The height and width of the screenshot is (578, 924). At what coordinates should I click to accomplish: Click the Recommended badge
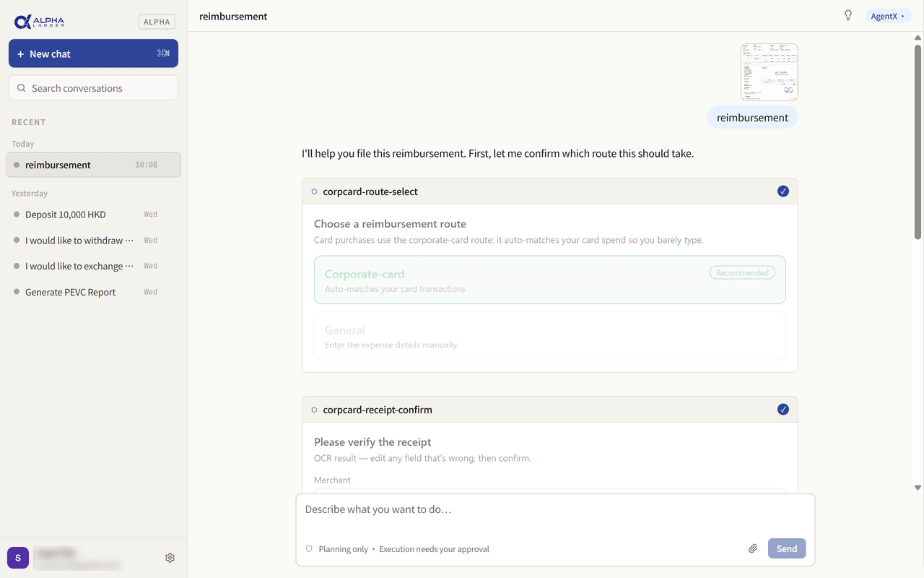tap(742, 273)
